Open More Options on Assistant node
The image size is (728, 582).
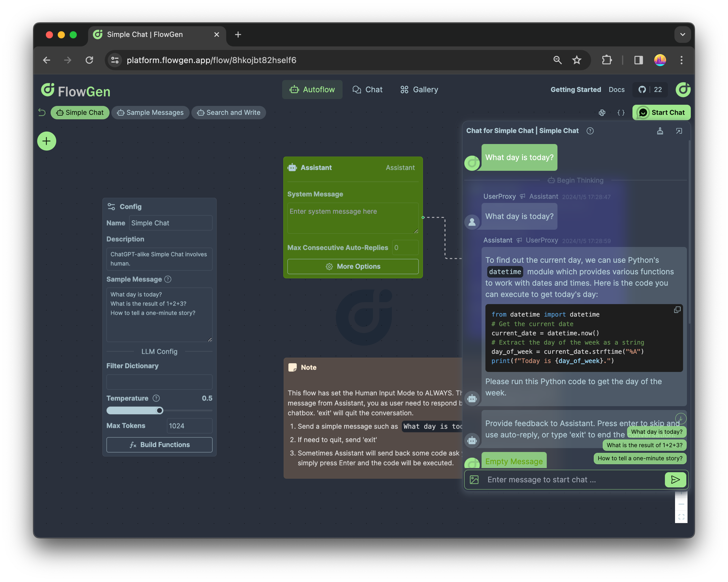(x=352, y=266)
